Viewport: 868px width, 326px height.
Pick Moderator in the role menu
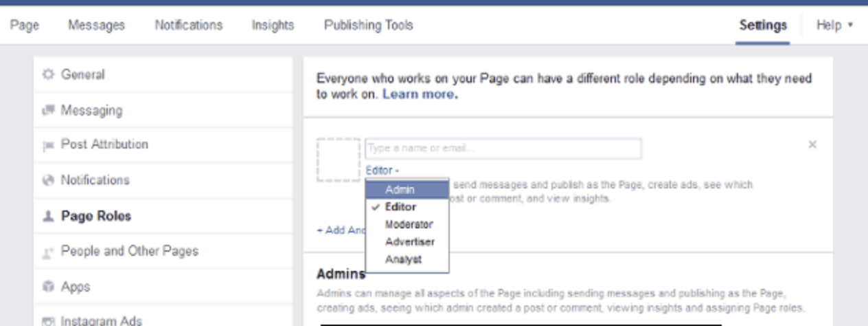[407, 225]
